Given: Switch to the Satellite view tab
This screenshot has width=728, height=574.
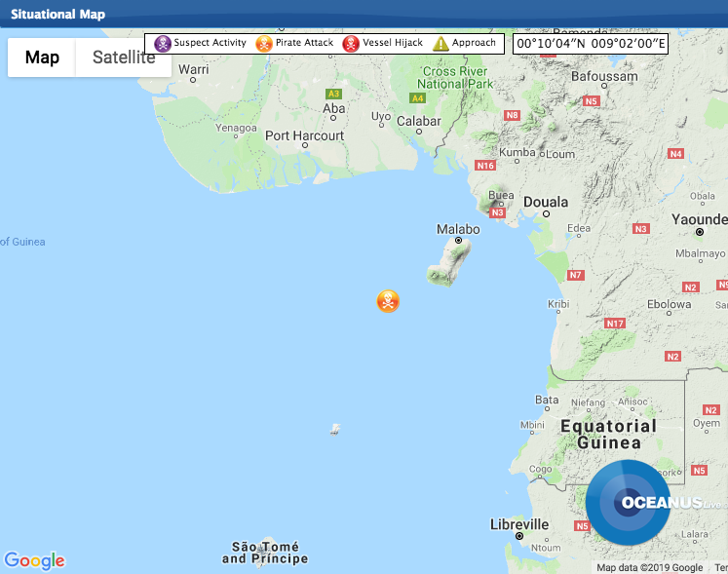Looking at the screenshot, I should pos(124,57).
